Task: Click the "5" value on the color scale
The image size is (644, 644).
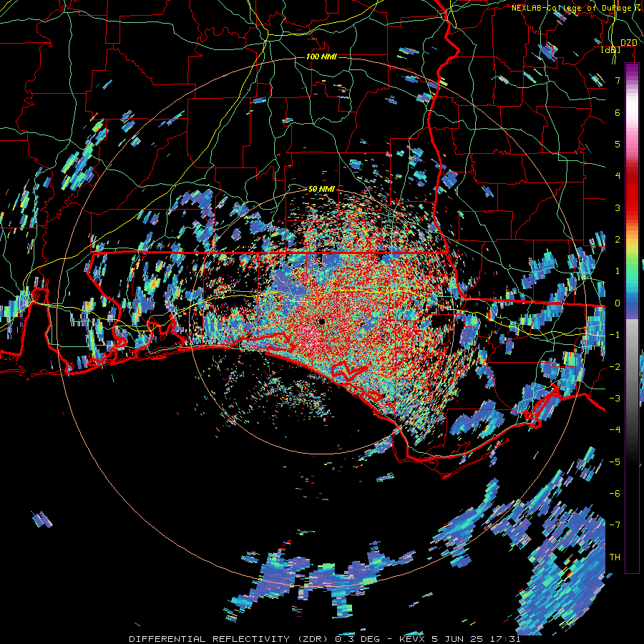Action: tap(618, 144)
